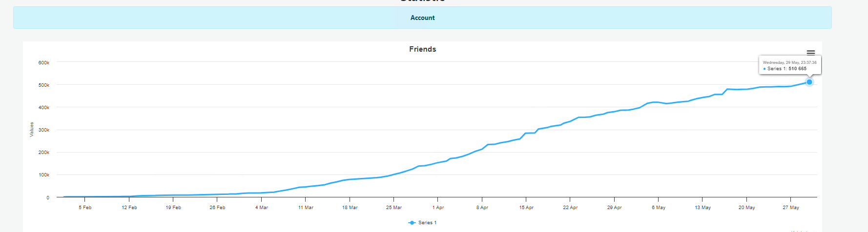This screenshot has width=868, height=232.
Task: Select the 5 Feb x-axis label
Action: (x=85, y=208)
